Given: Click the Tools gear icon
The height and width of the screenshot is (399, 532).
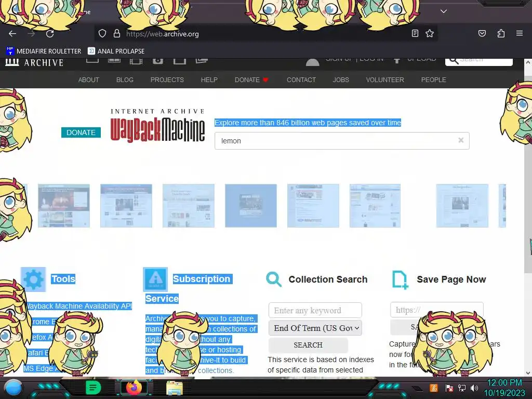Looking at the screenshot, I should tap(33, 279).
